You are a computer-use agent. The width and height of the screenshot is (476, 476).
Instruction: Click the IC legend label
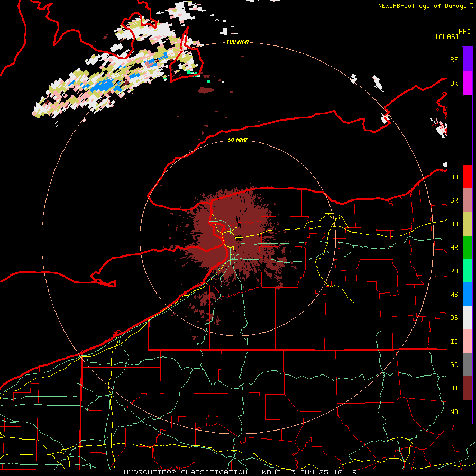(454, 342)
